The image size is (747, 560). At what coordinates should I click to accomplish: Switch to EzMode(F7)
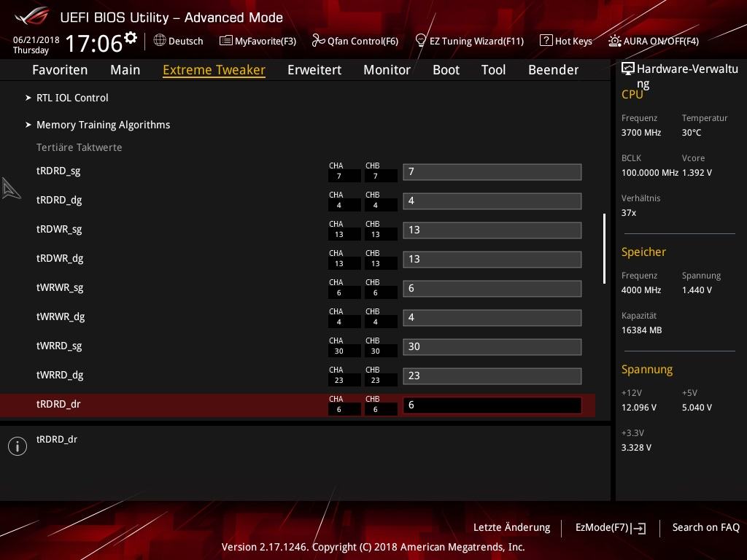pyautogui.click(x=602, y=528)
